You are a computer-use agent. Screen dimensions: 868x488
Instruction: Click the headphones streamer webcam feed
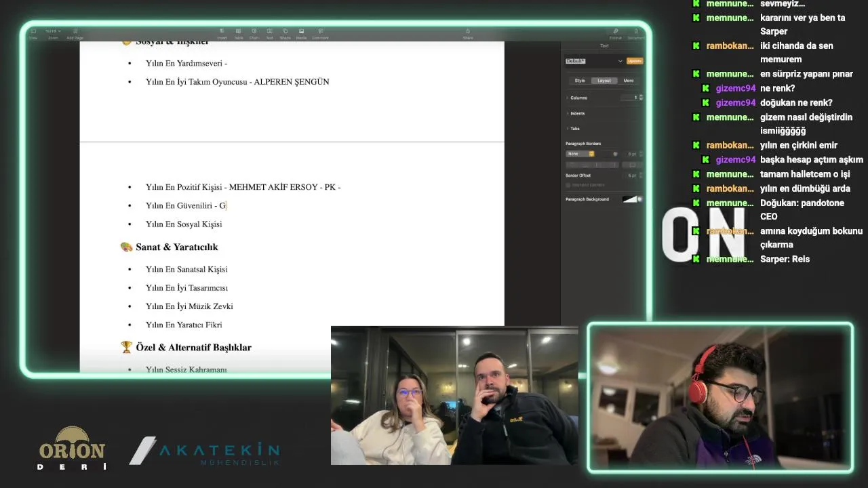(x=720, y=397)
